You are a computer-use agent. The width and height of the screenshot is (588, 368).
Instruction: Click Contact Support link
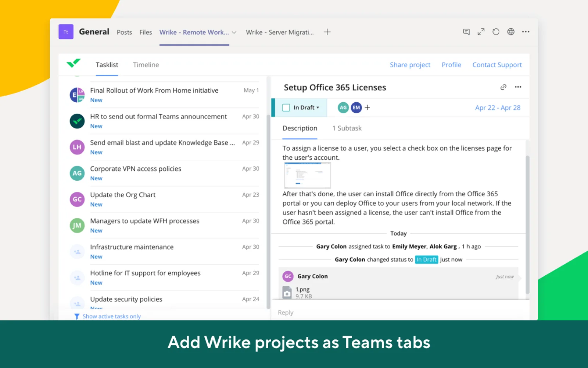coord(497,65)
